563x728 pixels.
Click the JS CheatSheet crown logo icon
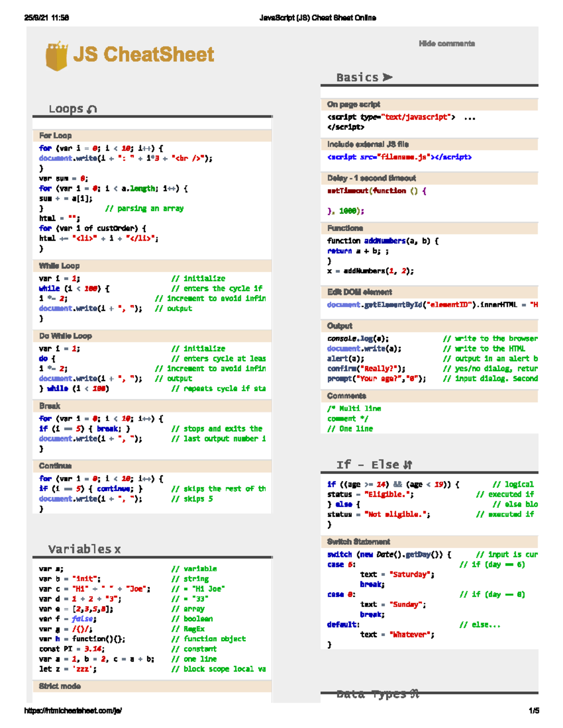(57, 56)
